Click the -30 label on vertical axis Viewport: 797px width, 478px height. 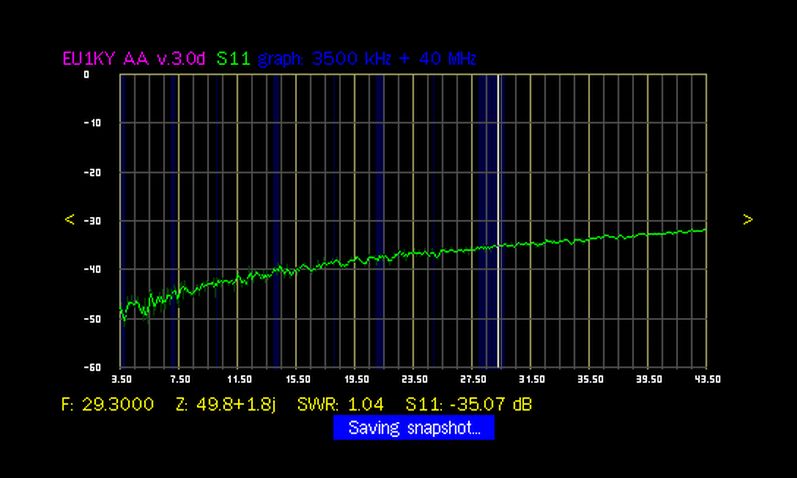coord(85,221)
